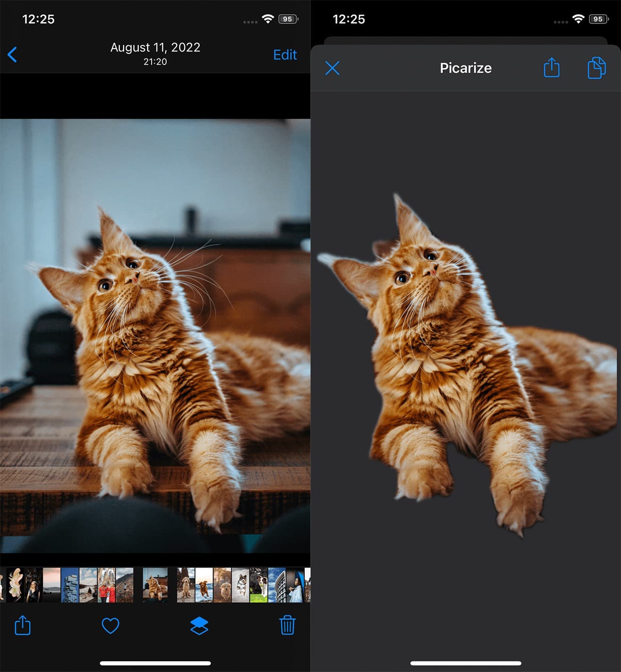Tap the August 11, 2022 date title
The height and width of the screenshot is (672, 621).
pos(155,47)
